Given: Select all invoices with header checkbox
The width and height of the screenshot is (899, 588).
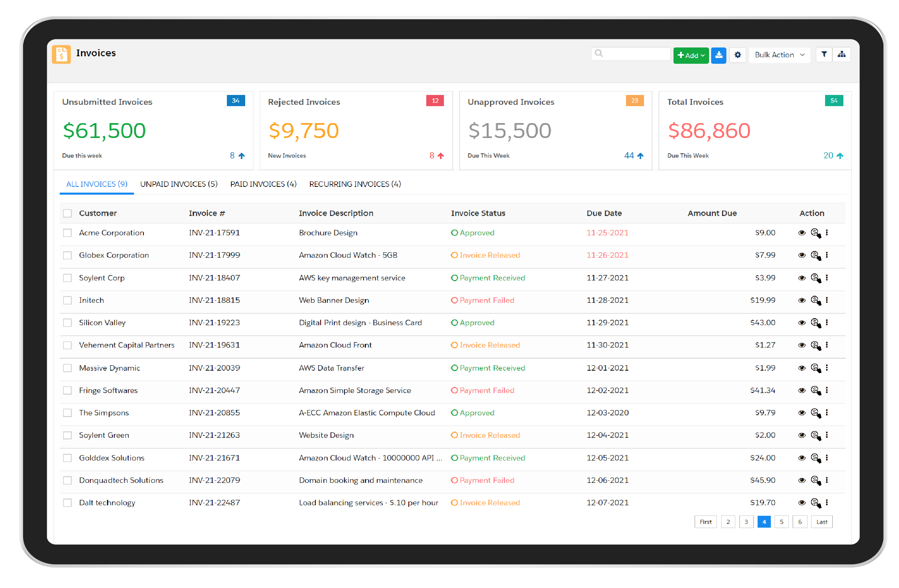Looking at the screenshot, I should (67, 213).
